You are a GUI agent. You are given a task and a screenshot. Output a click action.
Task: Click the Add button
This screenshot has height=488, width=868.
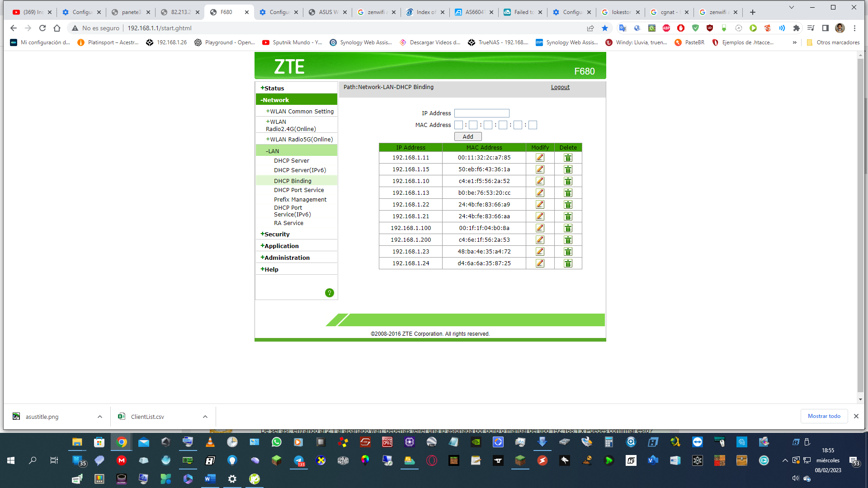click(x=467, y=136)
